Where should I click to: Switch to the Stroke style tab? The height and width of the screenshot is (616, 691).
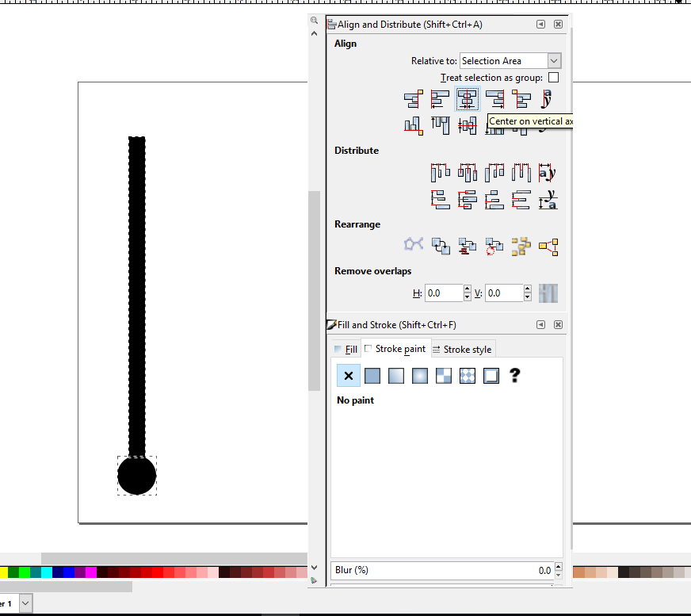[462, 350]
